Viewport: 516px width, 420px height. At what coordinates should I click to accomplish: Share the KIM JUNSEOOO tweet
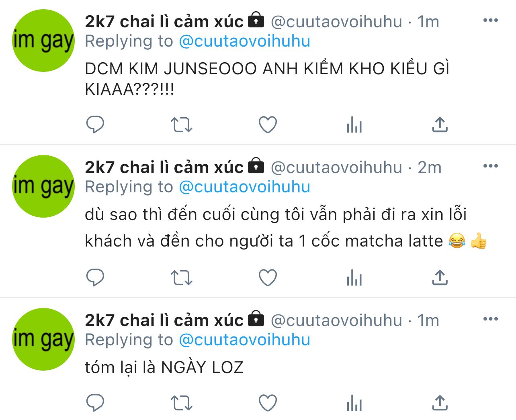(440, 124)
